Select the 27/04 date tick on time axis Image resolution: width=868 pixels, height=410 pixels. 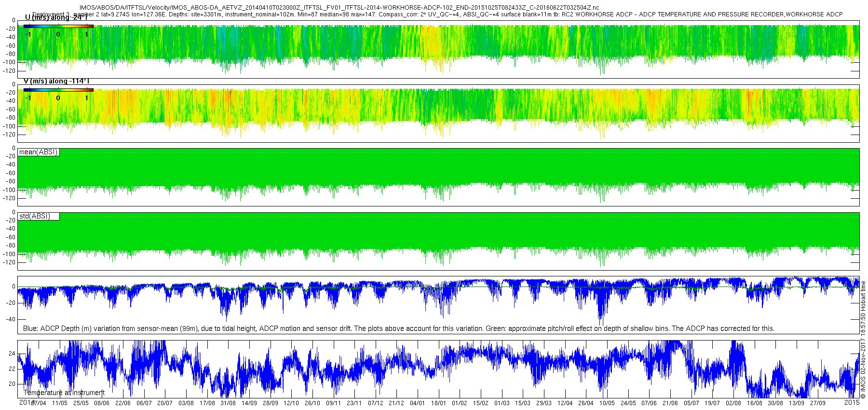pyautogui.click(x=39, y=403)
